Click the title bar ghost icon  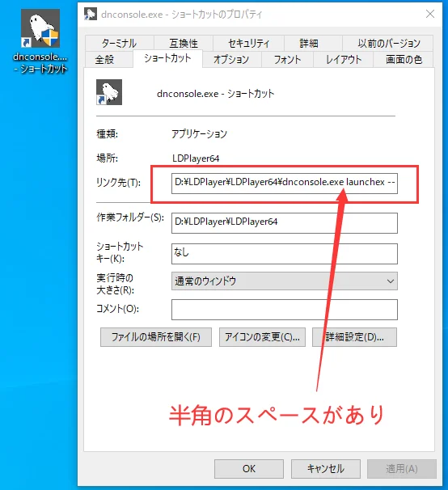[x=91, y=14]
